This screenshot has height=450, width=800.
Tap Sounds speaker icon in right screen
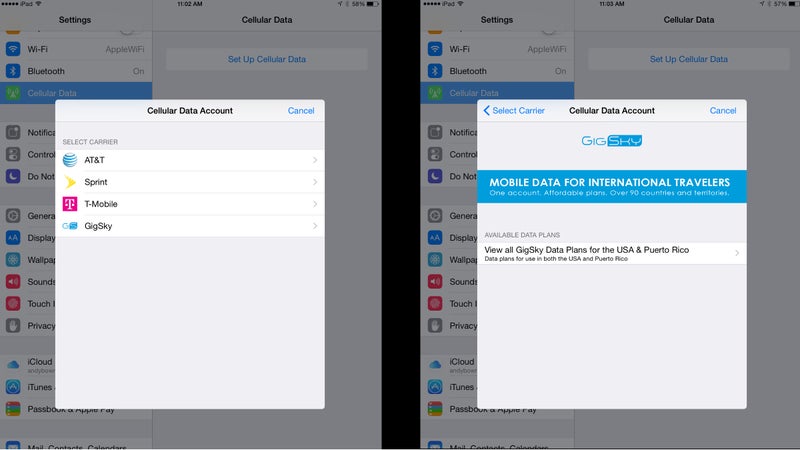[435, 282]
